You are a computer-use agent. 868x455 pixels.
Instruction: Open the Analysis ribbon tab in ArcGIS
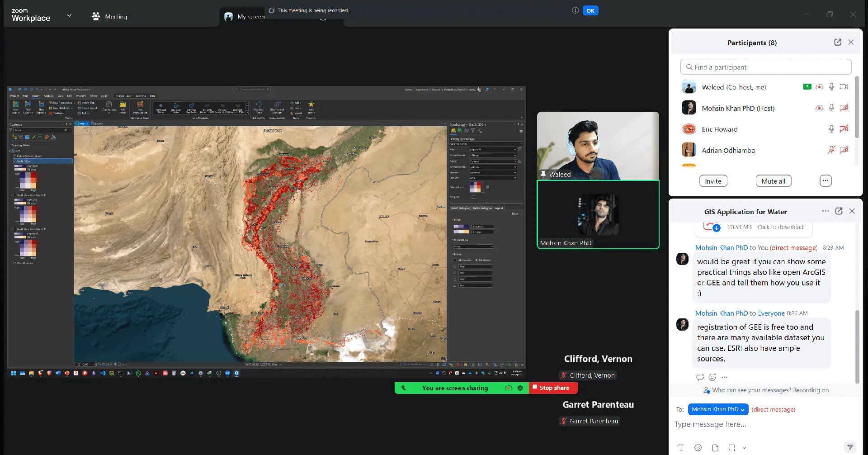point(48,96)
